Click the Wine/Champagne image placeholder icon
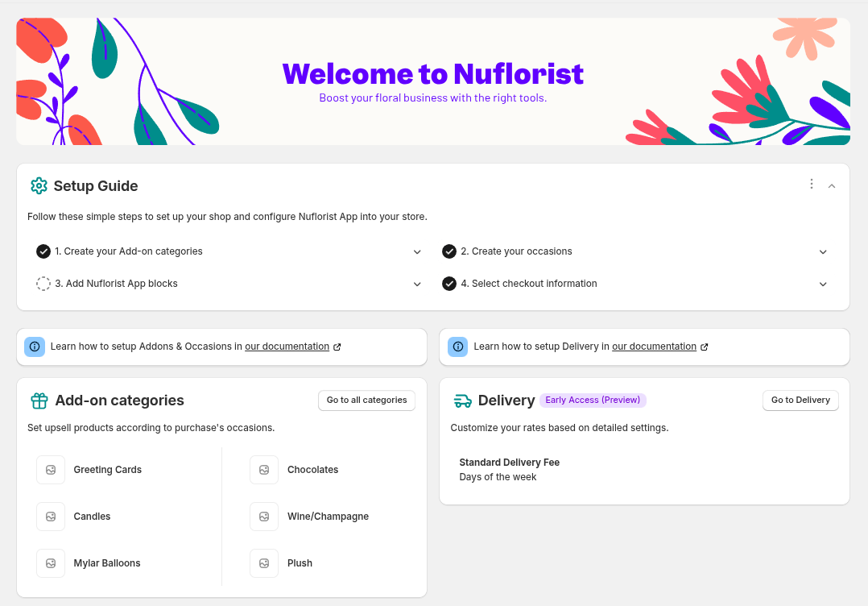 [264, 516]
